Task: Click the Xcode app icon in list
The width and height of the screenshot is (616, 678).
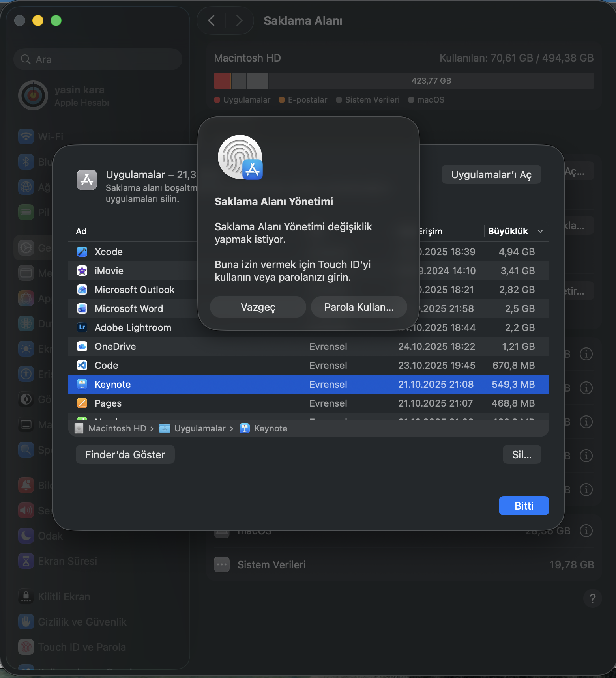Action: pos(82,252)
